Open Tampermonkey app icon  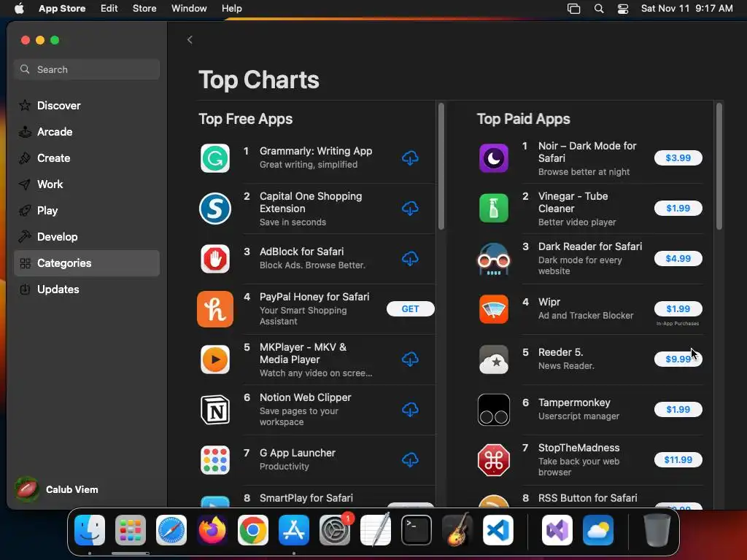coord(494,410)
